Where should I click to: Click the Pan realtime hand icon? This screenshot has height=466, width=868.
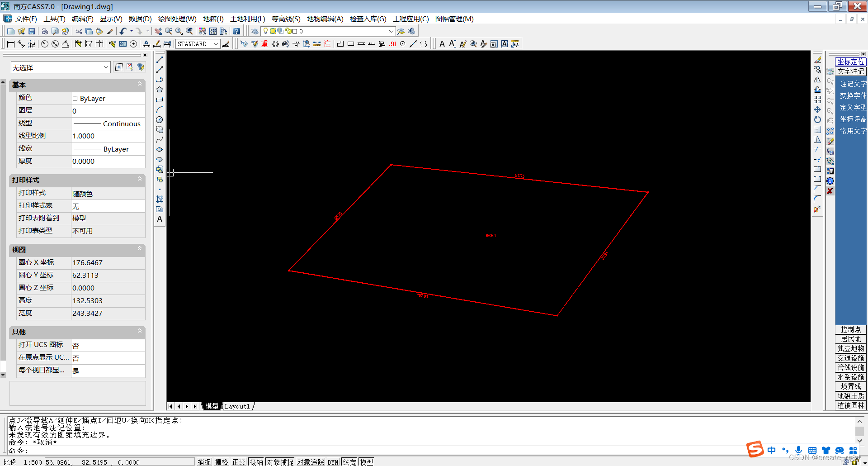[158, 31]
